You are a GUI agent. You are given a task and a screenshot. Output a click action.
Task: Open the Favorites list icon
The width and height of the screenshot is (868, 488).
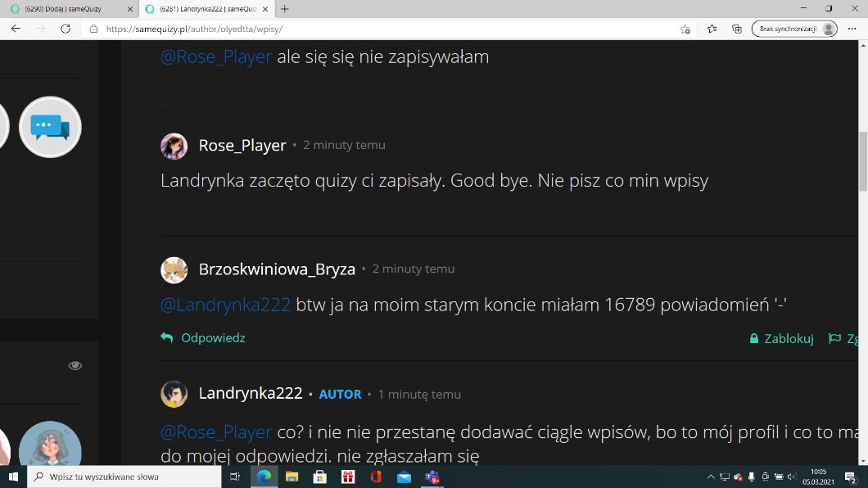pyautogui.click(x=712, y=29)
